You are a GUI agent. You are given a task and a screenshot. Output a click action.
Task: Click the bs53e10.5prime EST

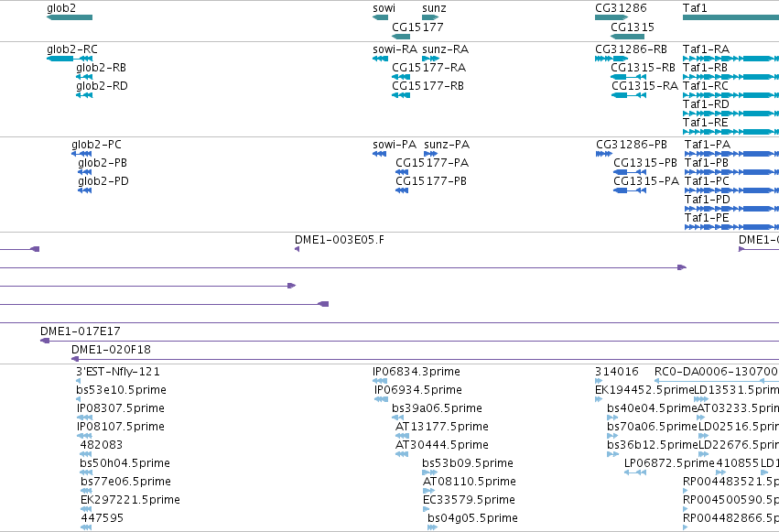pos(121,390)
